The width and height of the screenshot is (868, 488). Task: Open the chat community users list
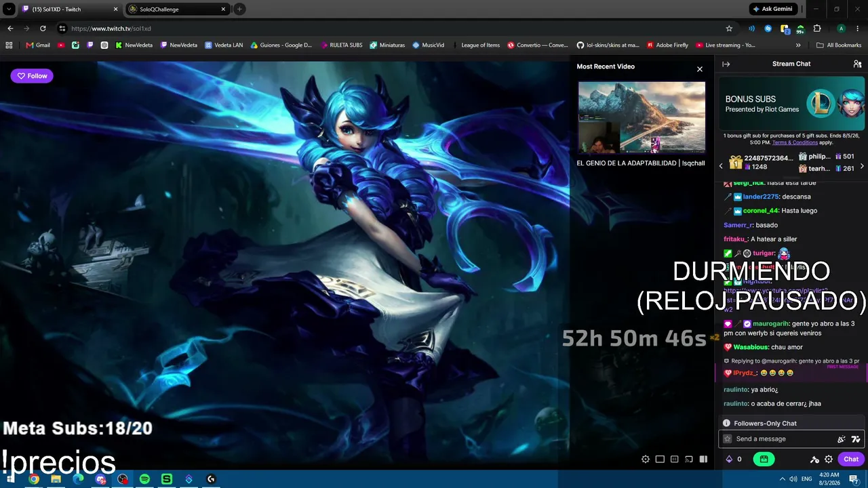(857, 64)
